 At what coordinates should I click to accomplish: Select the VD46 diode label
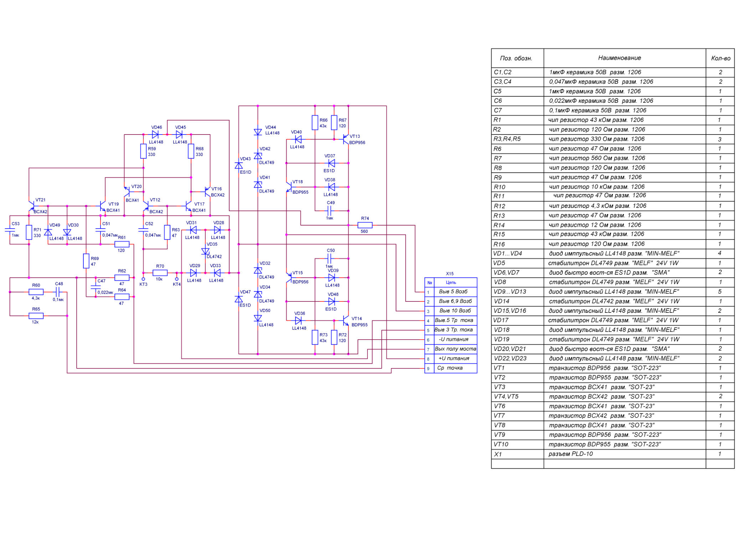(x=156, y=127)
